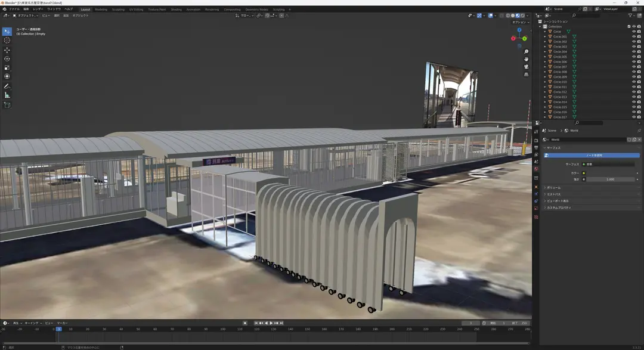Switch orthographic/perspective grid icon
644x350 pixels.
526,75
